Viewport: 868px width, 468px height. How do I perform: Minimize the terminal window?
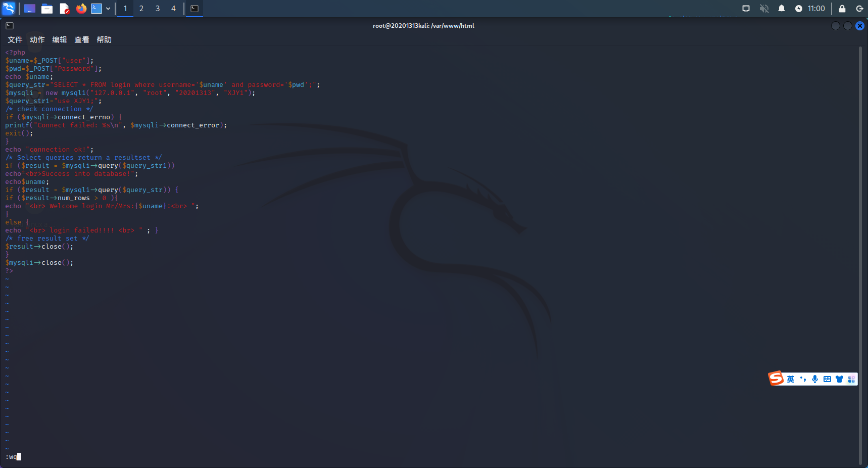(836, 26)
